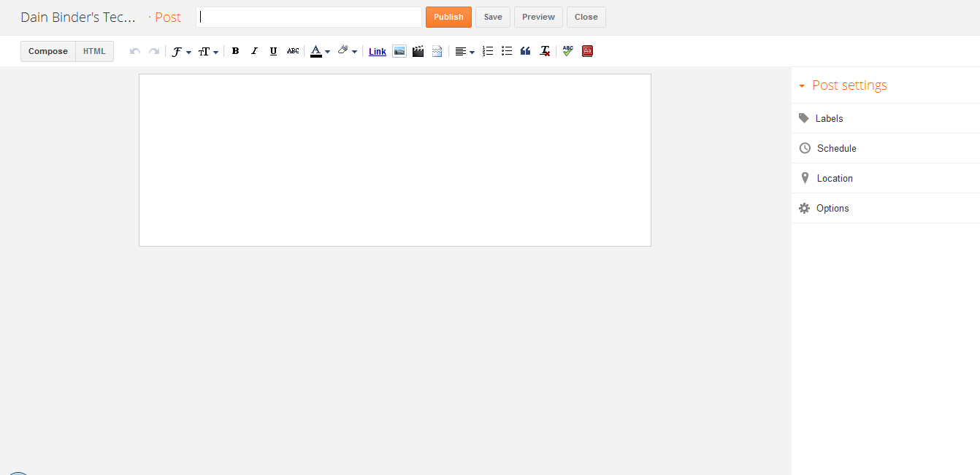Click the orange Publish button
This screenshot has height=475, width=980.
(x=448, y=17)
